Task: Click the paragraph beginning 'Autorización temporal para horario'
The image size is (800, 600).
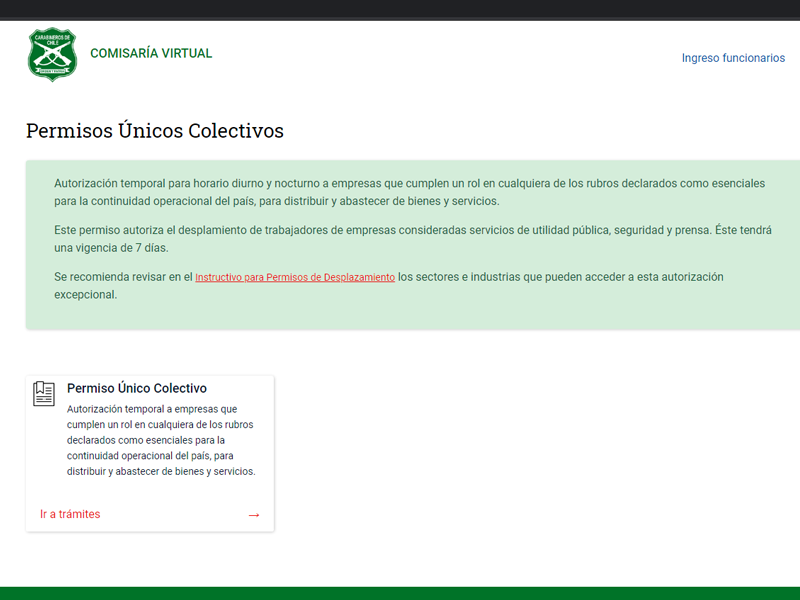Action: click(x=409, y=192)
